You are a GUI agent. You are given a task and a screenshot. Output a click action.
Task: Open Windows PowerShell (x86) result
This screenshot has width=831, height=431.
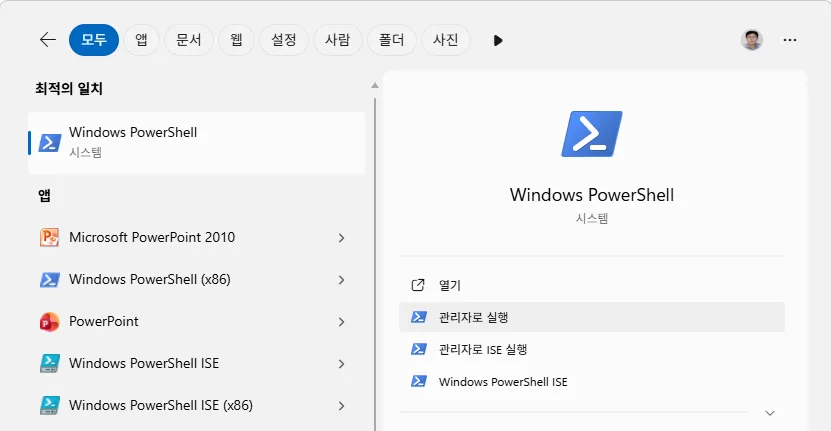pyautogui.click(x=197, y=279)
